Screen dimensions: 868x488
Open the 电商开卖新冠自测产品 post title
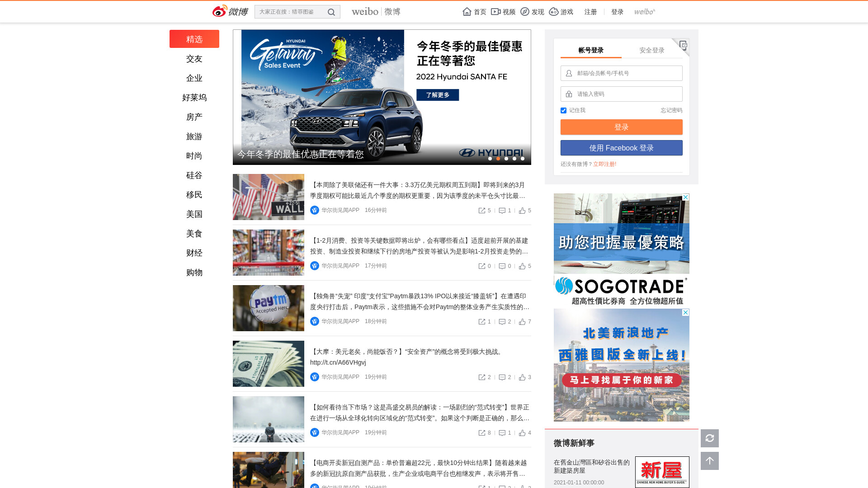(420, 468)
